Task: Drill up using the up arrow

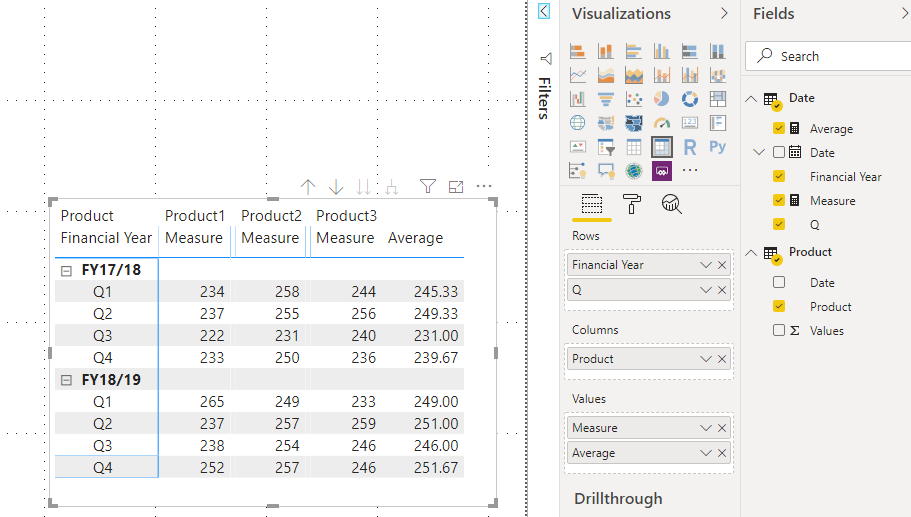Action: click(x=308, y=187)
